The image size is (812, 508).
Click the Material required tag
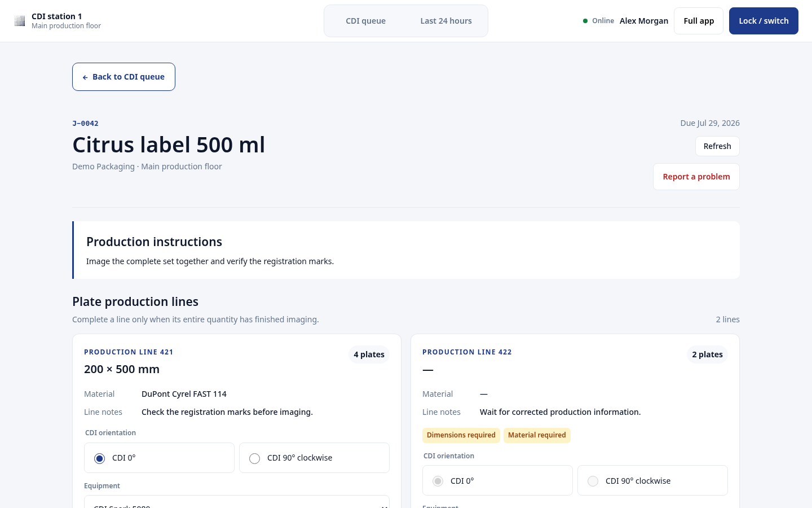[537, 435]
